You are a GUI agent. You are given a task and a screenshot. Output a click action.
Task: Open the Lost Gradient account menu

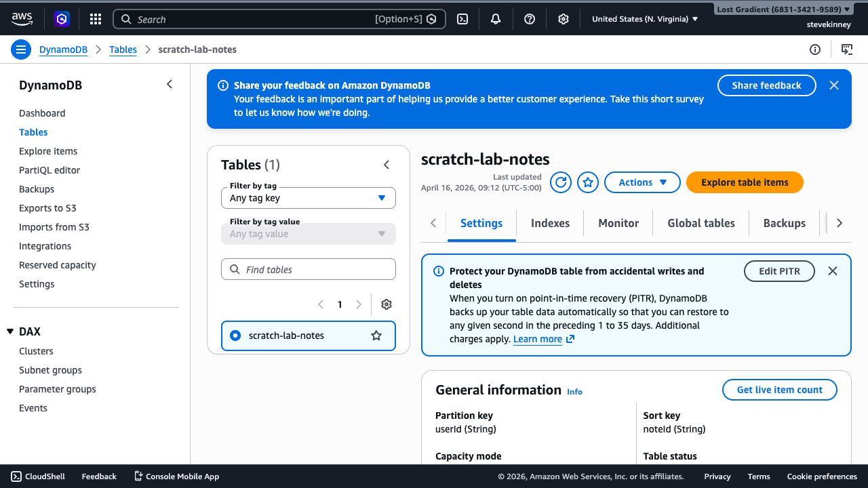[x=783, y=9]
